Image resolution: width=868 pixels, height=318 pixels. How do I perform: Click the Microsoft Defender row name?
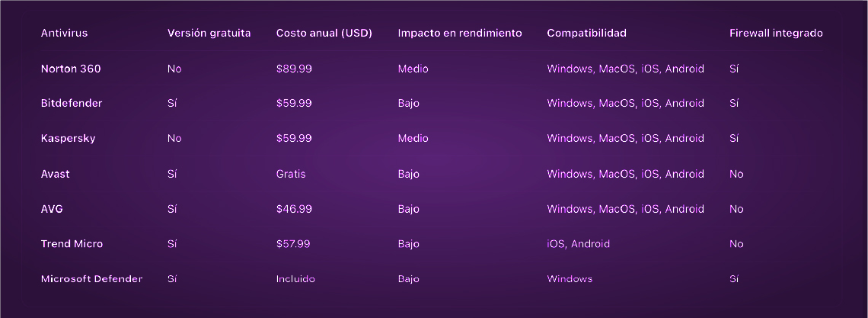92,278
